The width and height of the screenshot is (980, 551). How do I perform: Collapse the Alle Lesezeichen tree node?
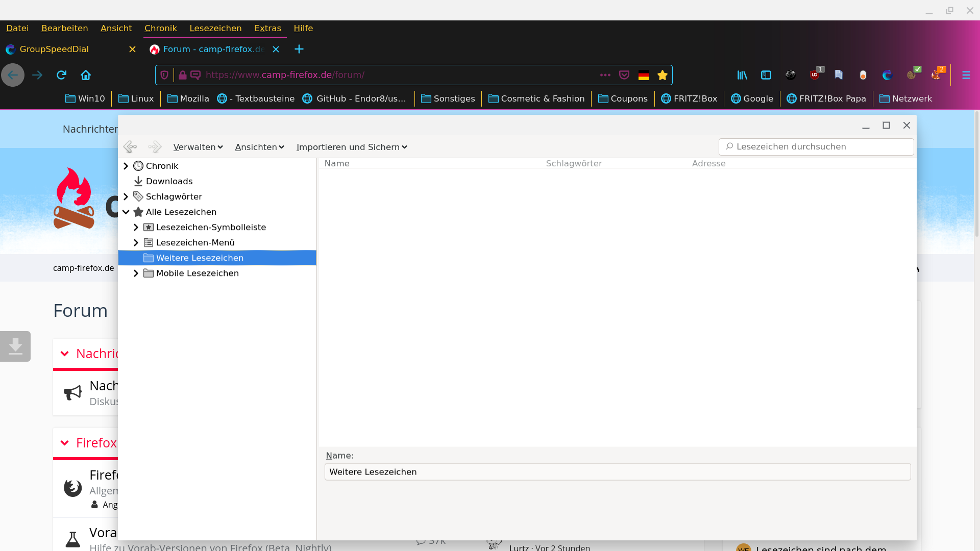click(126, 212)
